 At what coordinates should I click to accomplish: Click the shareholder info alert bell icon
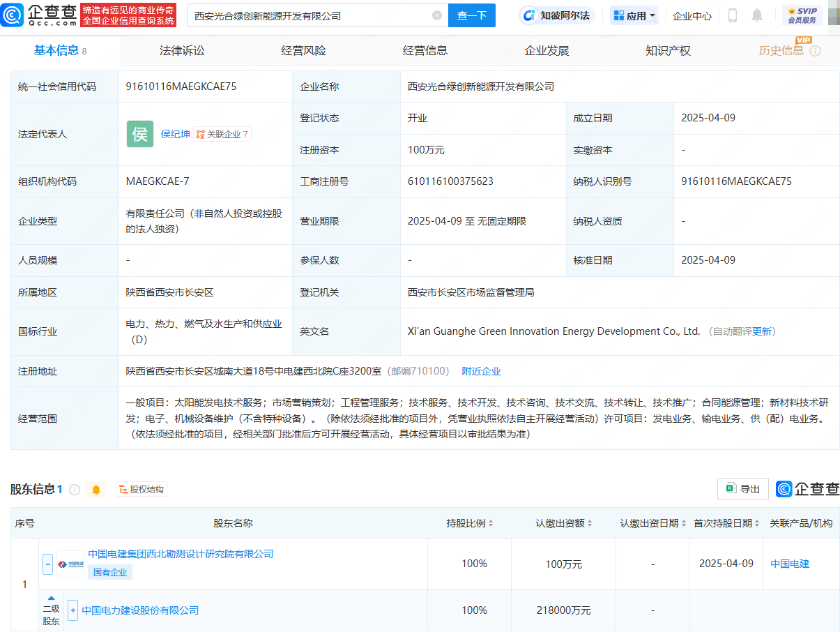96,490
